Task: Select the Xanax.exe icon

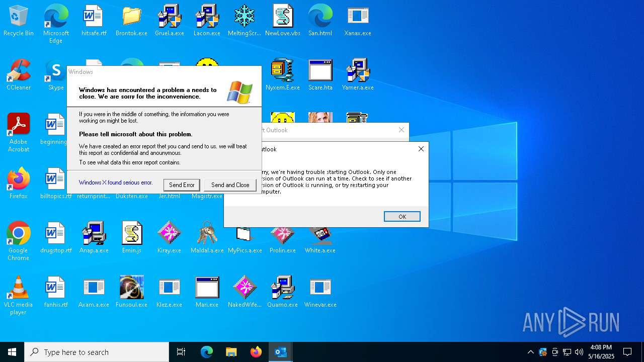Action: click(358, 21)
